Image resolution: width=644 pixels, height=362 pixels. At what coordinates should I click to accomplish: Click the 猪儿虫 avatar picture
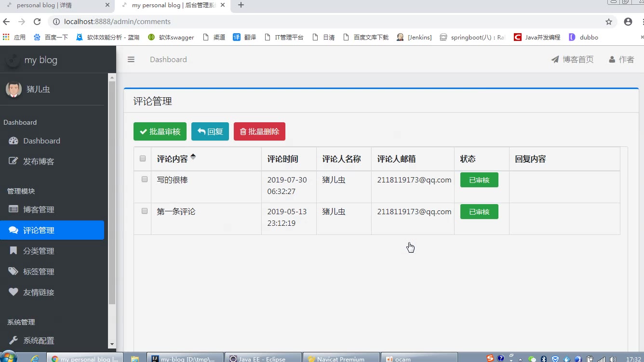(13, 89)
